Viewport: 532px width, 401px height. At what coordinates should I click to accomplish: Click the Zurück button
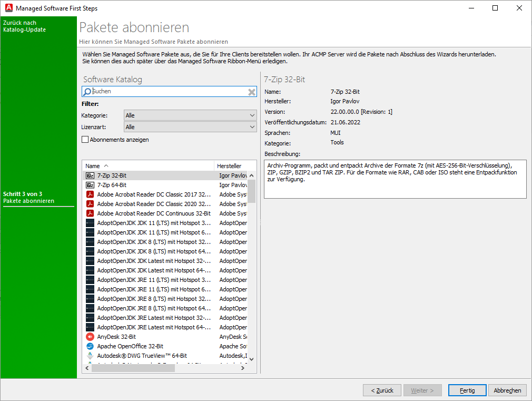tap(382, 390)
